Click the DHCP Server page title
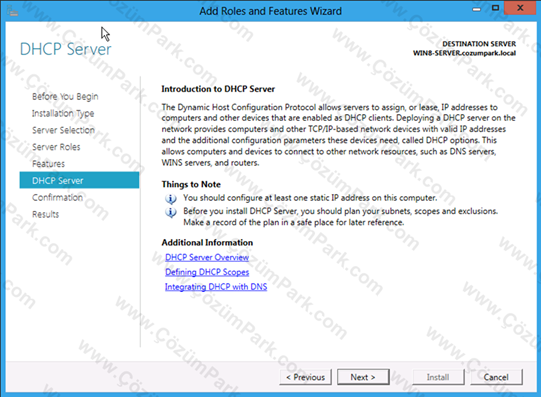Image resolution: width=541 pixels, height=397 pixels. [66, 49]
